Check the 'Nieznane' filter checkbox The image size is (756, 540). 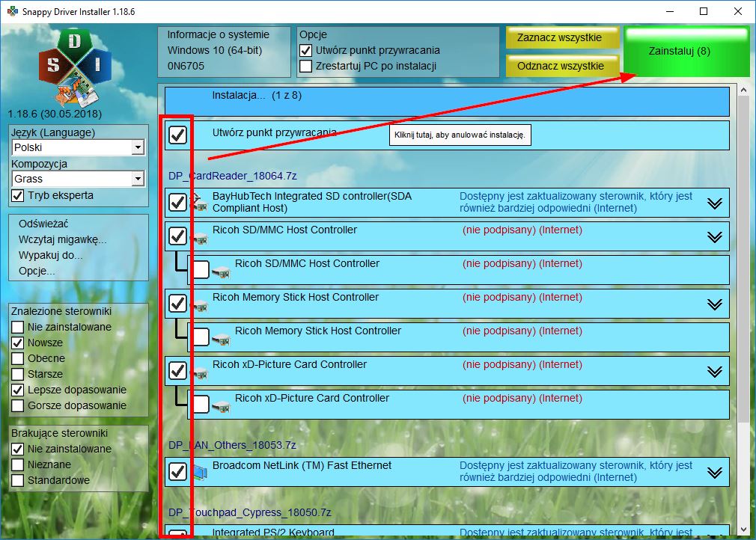[x=18, y=465]
